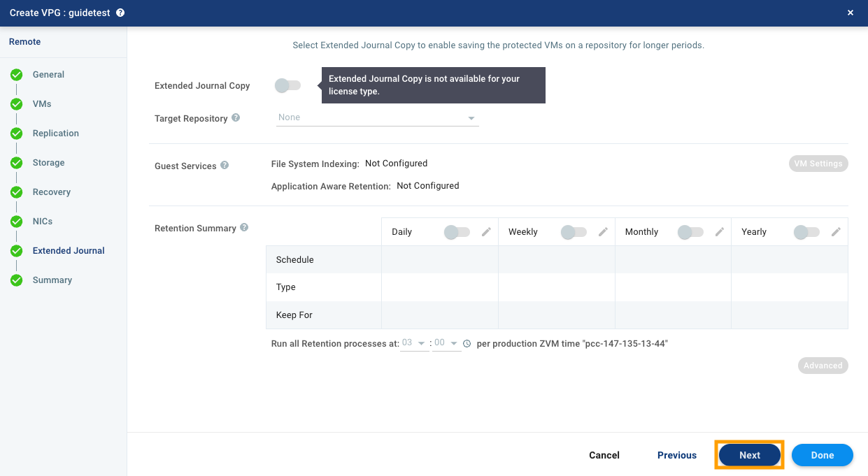Click the green checkmark icon for Replication
868x476 pixels.
tap(17, 134)
